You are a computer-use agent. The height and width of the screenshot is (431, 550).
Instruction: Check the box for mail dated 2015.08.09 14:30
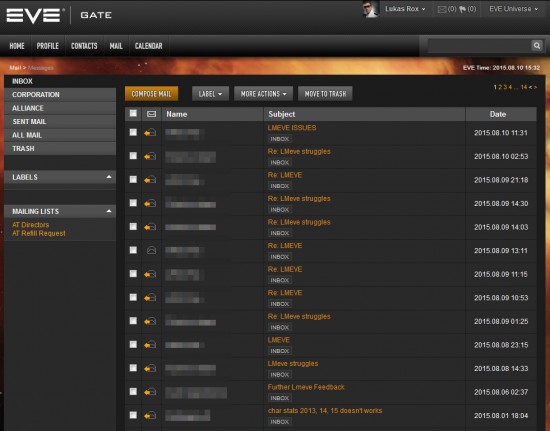coord(133,203)
